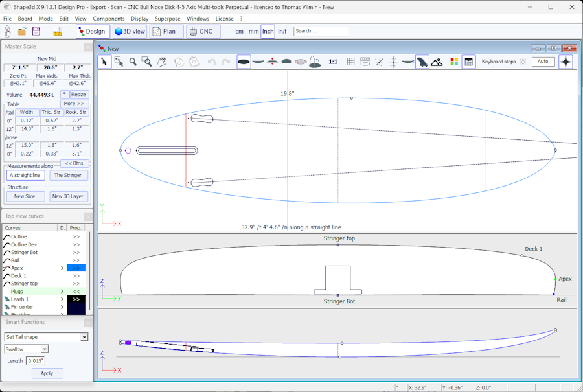The height and width of the screenshot is (392, 583).
Task: Show the grid overlay
Action: [x=350, y=62]
